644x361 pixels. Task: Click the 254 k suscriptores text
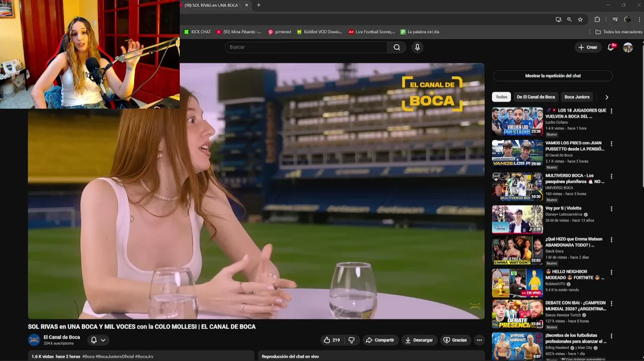click(59, 343)
